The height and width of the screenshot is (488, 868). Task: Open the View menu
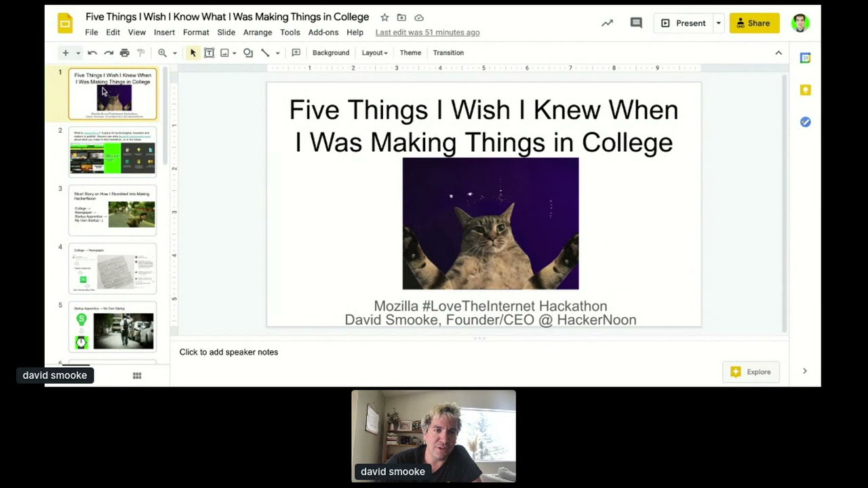tap(137, 33)
